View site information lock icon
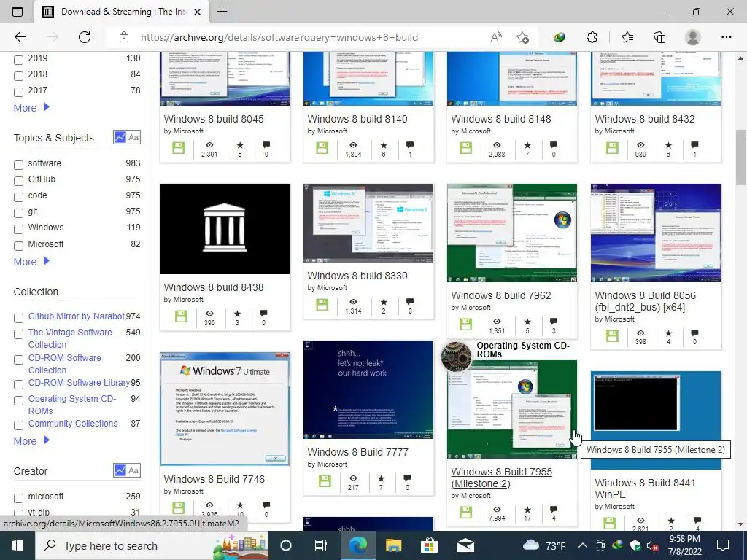 click(124, 37)
